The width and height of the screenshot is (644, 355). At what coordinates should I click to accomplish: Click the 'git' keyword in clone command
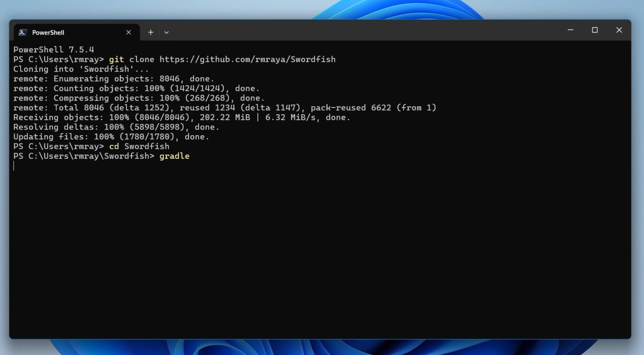click(x=116, y=59)
